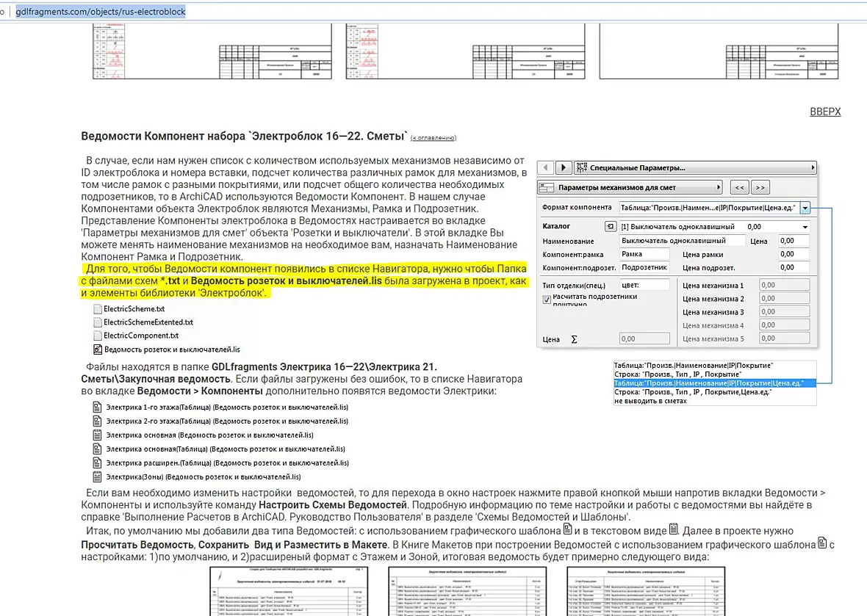Click the ElectricSchemeExtented.txt file icon
This screenshot has width=867, height=616.
[98, 322]
